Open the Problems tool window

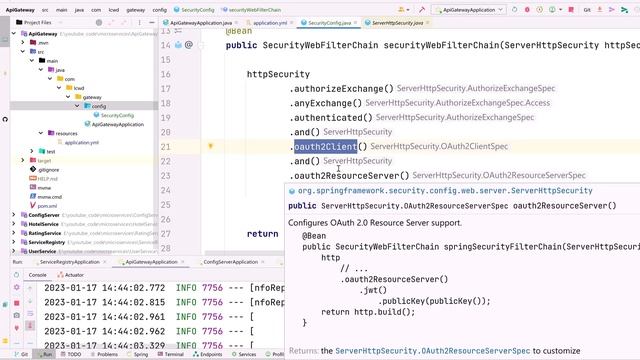pos(104,354)
